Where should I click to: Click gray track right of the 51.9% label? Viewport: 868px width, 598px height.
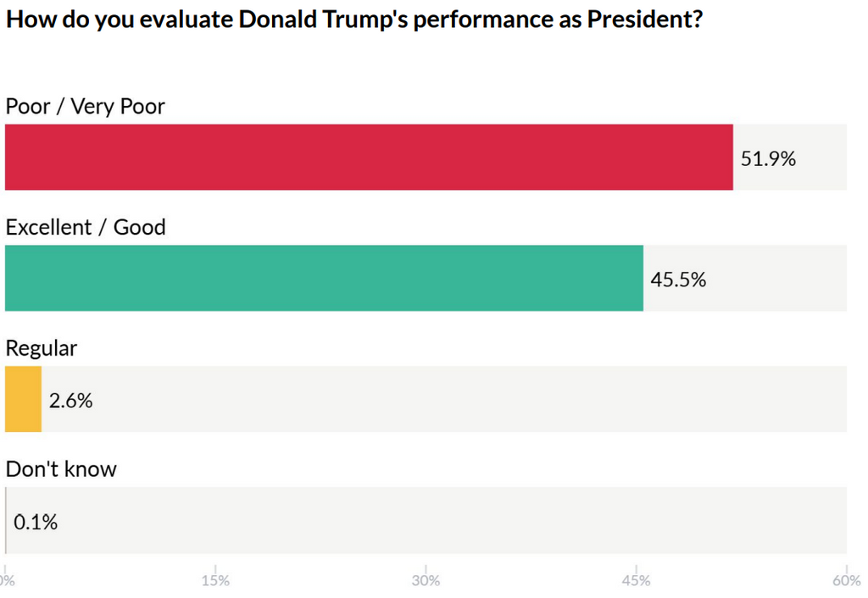822,158
